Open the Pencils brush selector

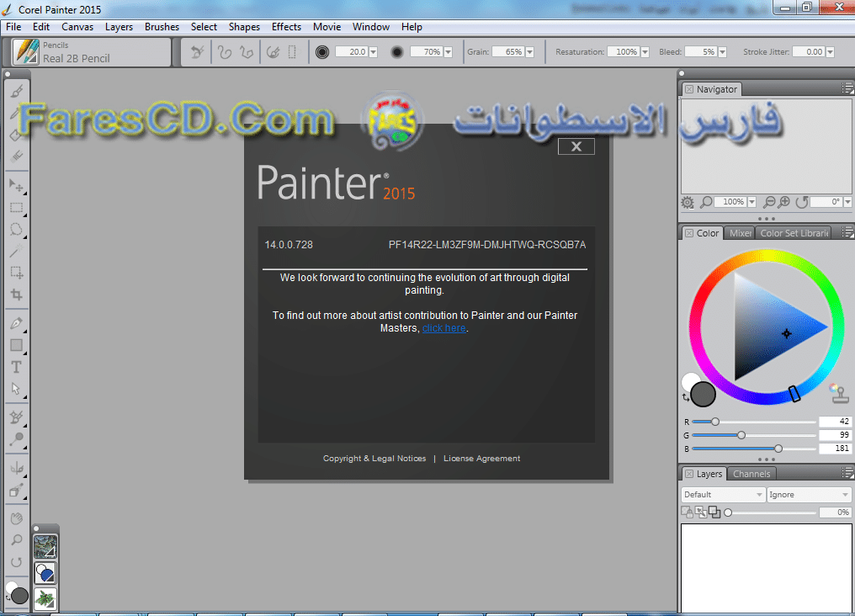point(91,52)
